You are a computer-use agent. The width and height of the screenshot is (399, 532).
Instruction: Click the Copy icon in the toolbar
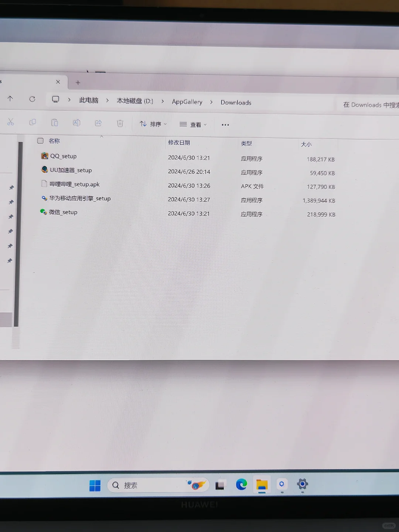point(33,122)
